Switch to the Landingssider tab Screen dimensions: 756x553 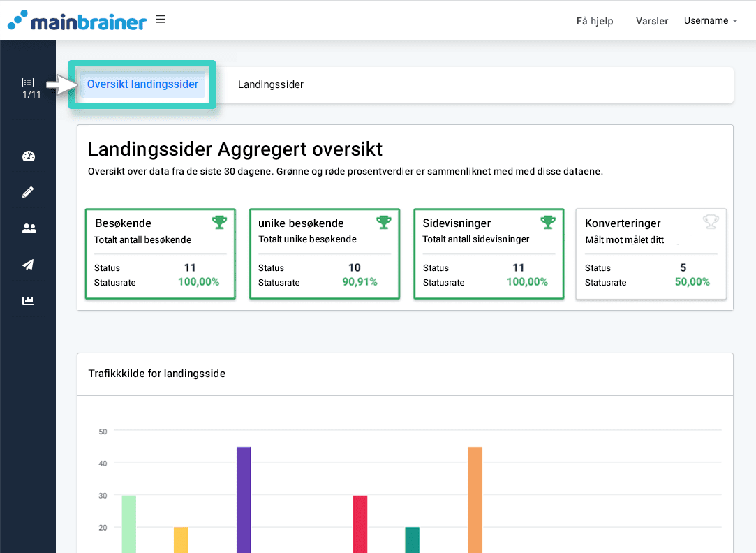(x=270, y=84)
